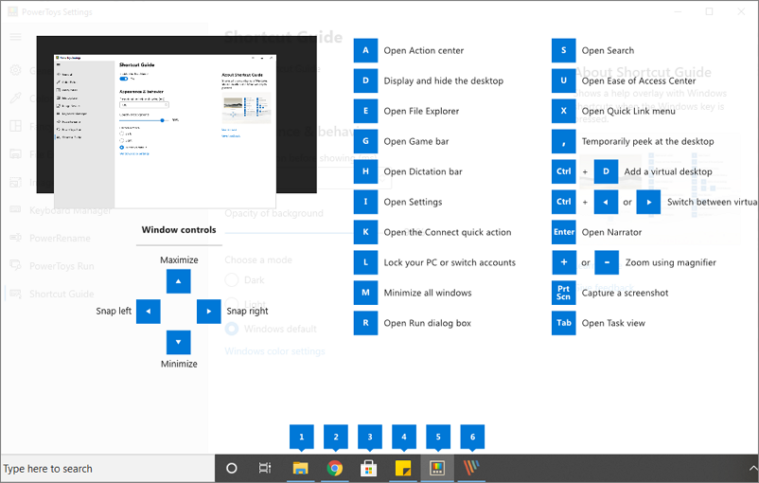This screenshot has width=759, height=483.
Task: Click the Window controls heading
Action: (x=179, y=230)
